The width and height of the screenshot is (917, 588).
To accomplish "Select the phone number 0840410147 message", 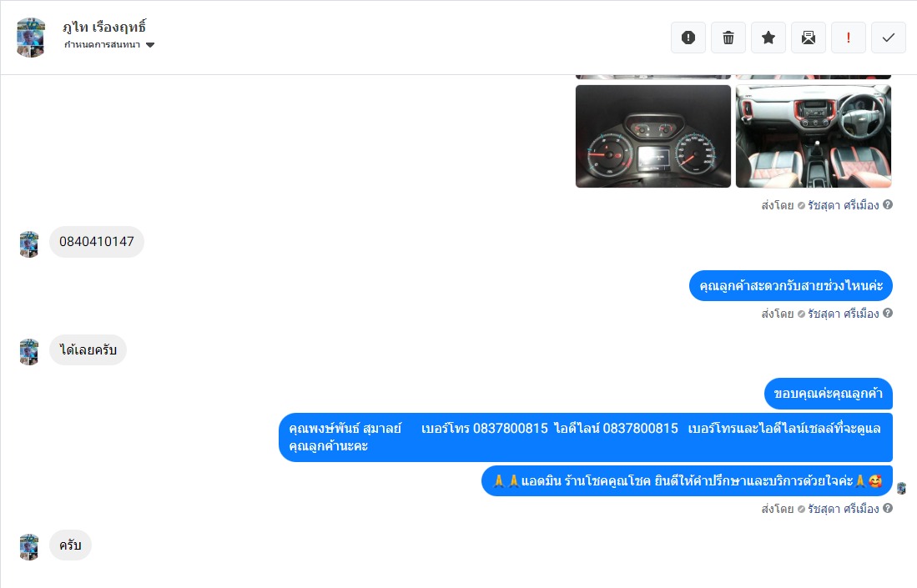I will click(x=97, y=241).
